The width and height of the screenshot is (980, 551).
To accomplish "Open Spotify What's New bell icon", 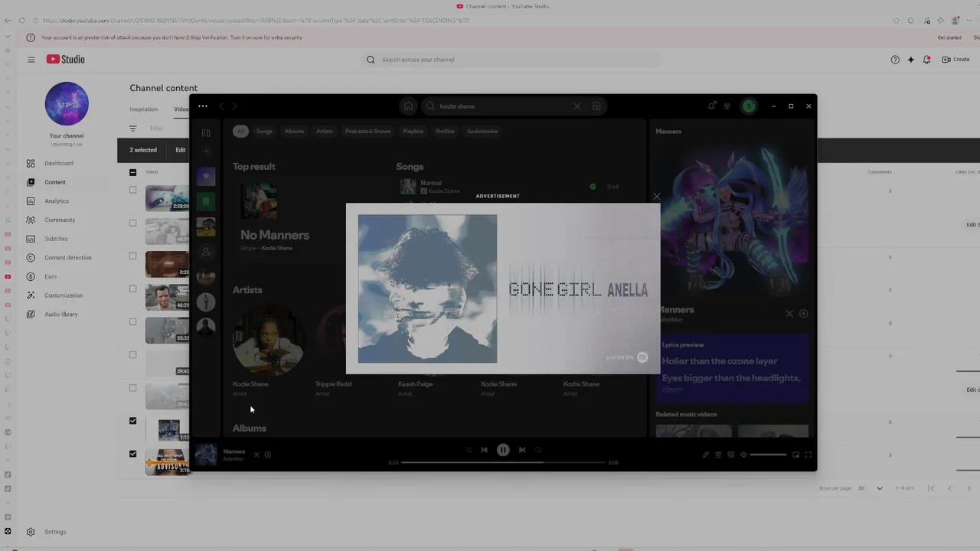I will pyautogui.click(x=711, y=106).
